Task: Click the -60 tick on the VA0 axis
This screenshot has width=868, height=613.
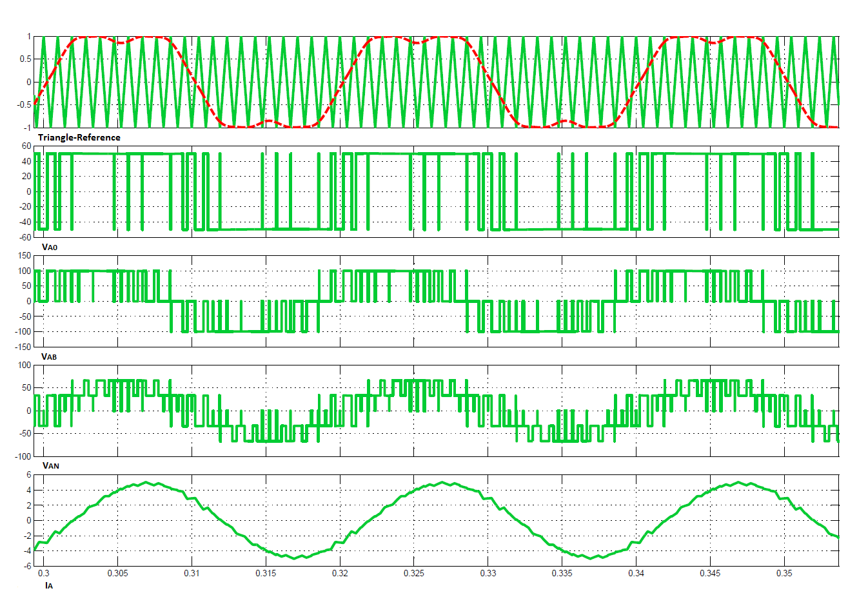Action: point(25,237)
